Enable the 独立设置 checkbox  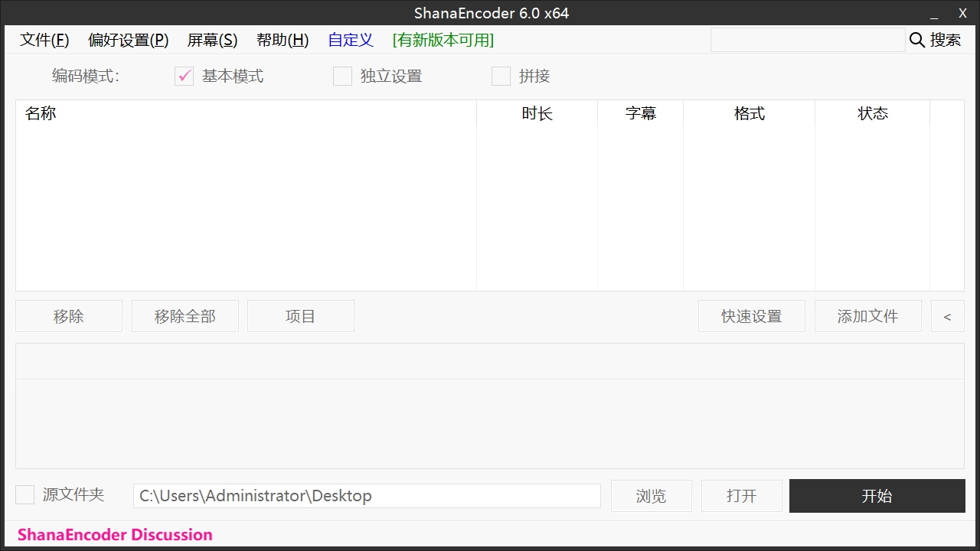click(x=342, y=76)
